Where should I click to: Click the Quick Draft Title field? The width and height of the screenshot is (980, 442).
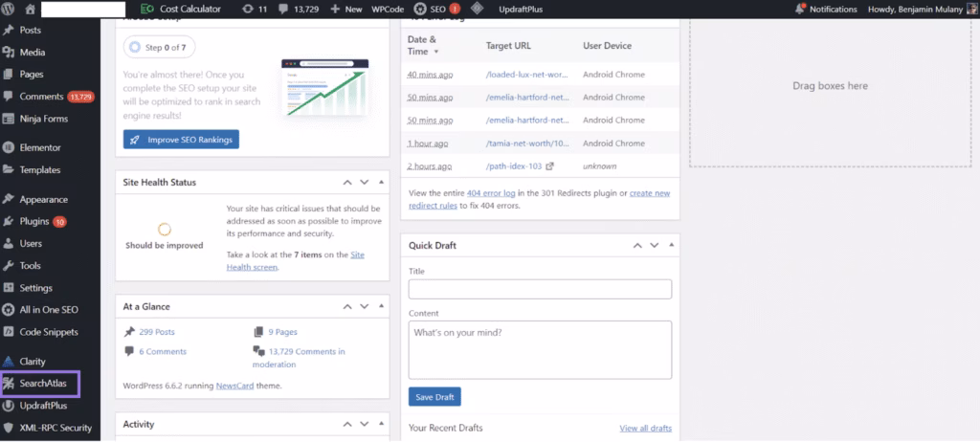pyautogui.click(x=540, y=289)
